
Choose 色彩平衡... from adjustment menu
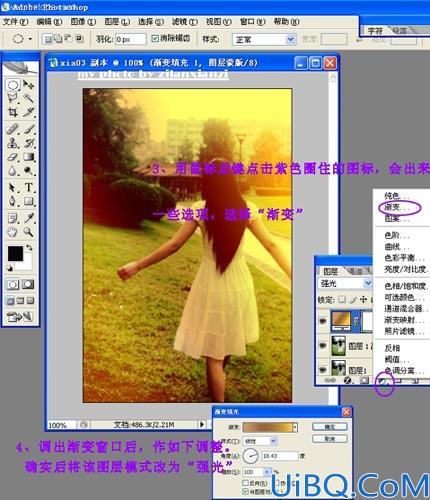(404, 258)
